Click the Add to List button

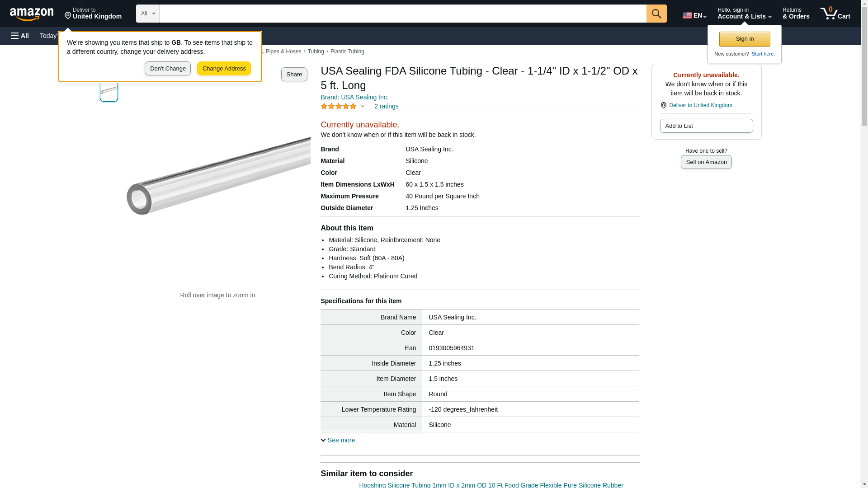click(x=706, y=126)
